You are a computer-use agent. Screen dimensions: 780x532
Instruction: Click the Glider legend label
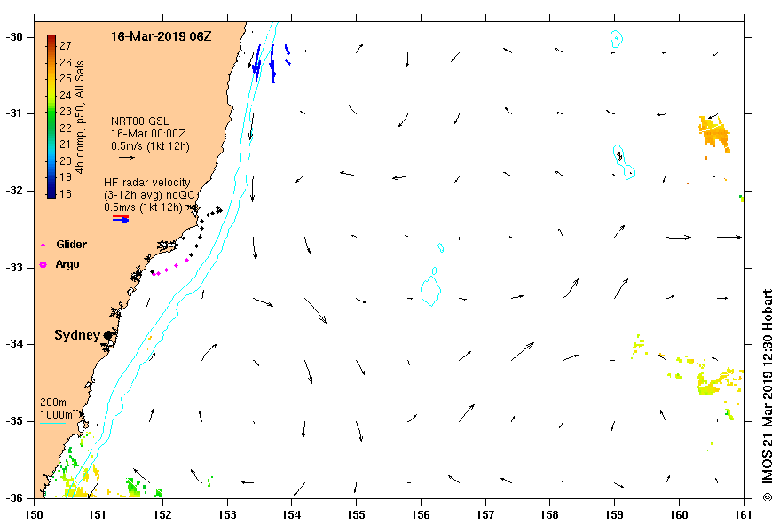[71, 245]
